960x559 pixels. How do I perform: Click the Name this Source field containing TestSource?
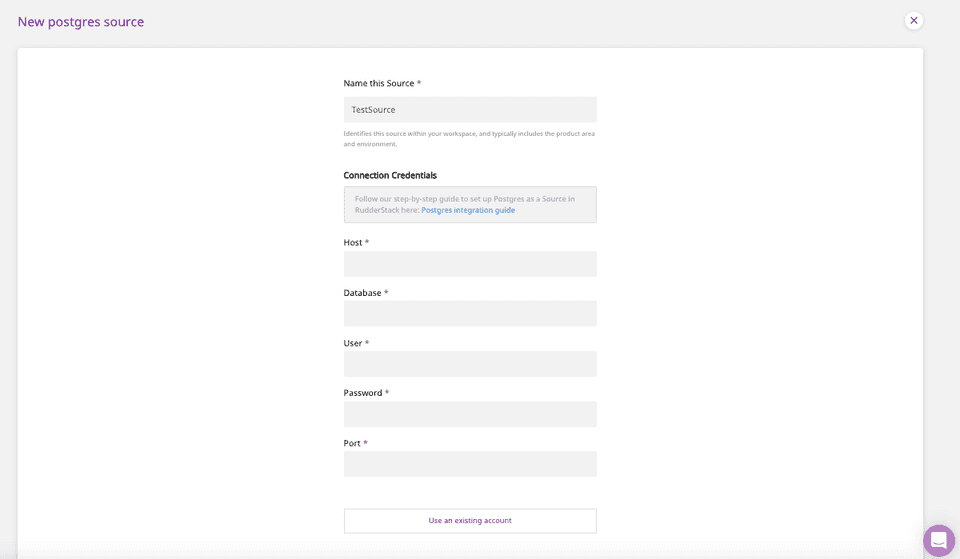tap(470, 110)
